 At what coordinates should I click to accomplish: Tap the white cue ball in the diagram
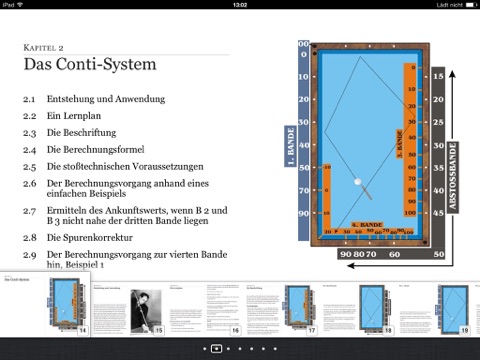pyautogui.click(x=358, y=182)
